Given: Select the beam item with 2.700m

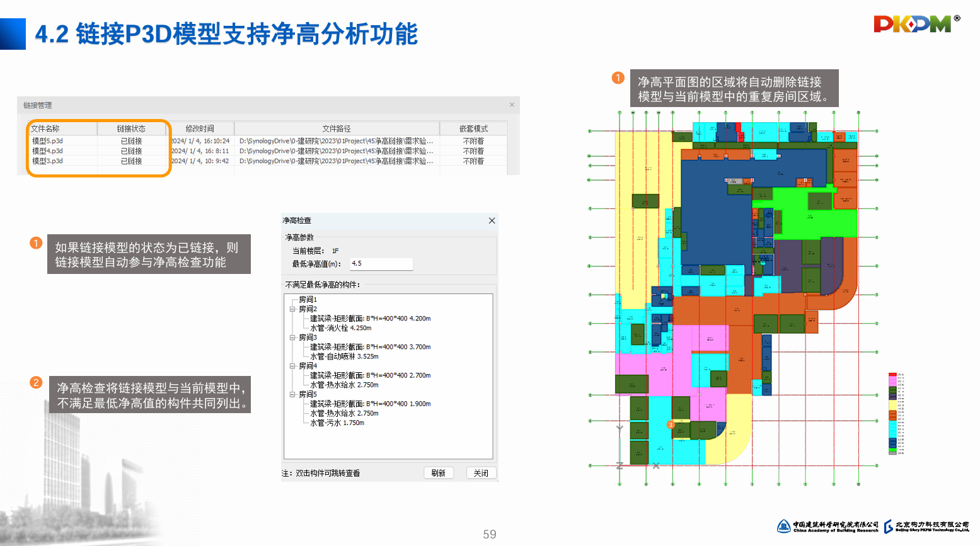Looking at the screenshot, I should coord(371,375).
